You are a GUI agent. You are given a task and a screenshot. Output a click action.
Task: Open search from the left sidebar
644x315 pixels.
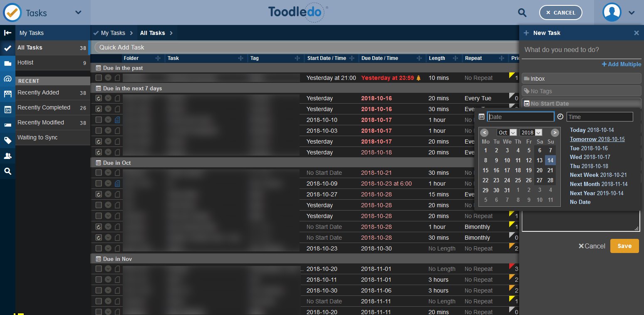(7, 171)
